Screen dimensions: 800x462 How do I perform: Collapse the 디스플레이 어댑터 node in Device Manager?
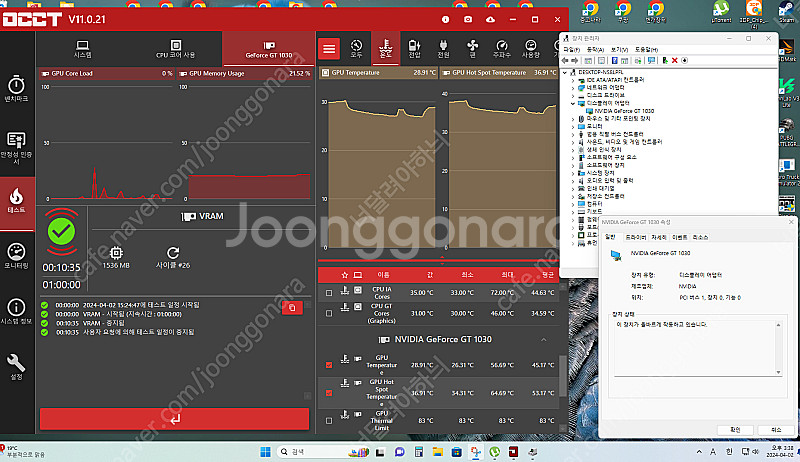[572, 103]
